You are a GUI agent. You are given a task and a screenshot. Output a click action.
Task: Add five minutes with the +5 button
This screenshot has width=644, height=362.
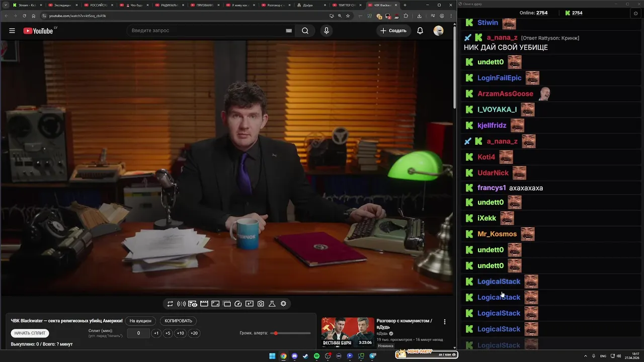pos(168,333)
